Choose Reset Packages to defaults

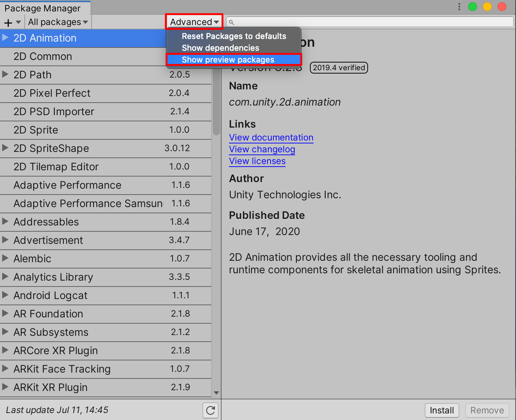[x=234, y=36]
